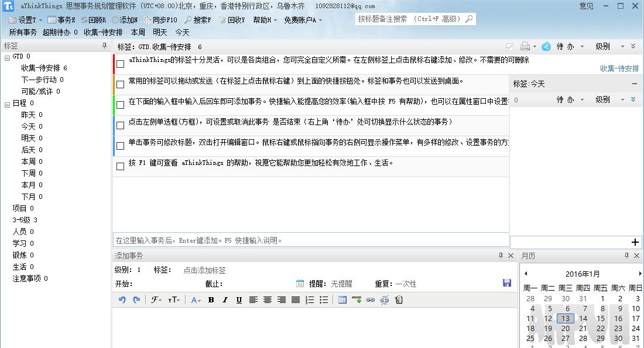Go to the next month in the calendar
This screenshot has height=348, width=644.
coord(640,273)
